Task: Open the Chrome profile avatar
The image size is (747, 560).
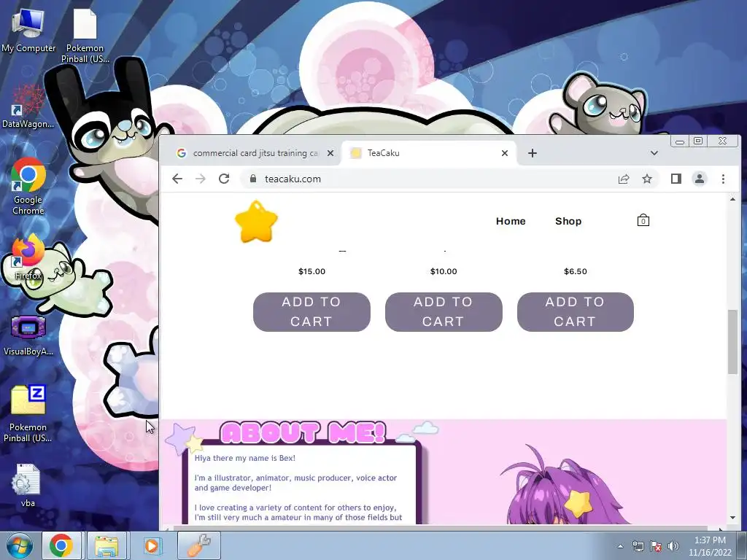Action: [x=700, y=179]
